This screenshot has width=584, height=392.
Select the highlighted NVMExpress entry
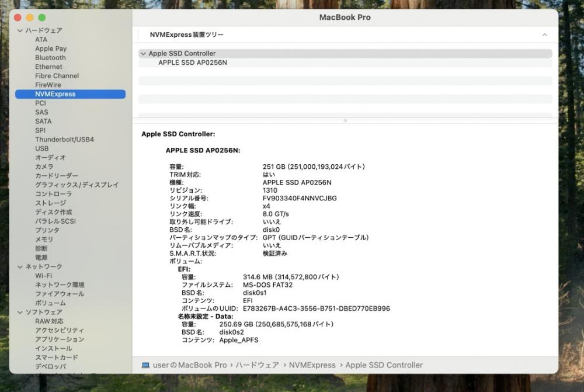(71, 94)
